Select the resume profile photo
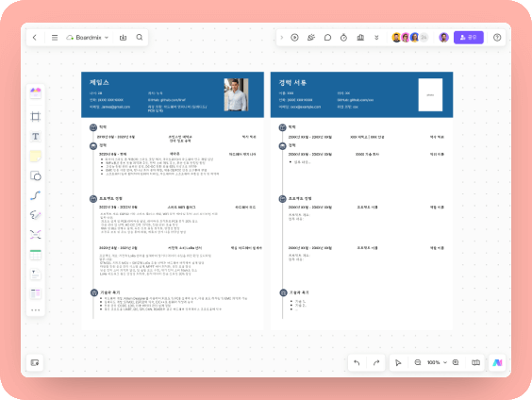Image resolution: width=532 pixels, height=400 pixels. (x=236, y=94)
